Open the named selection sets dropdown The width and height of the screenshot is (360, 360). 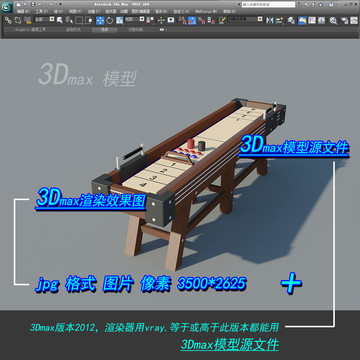tap(245, 19)
